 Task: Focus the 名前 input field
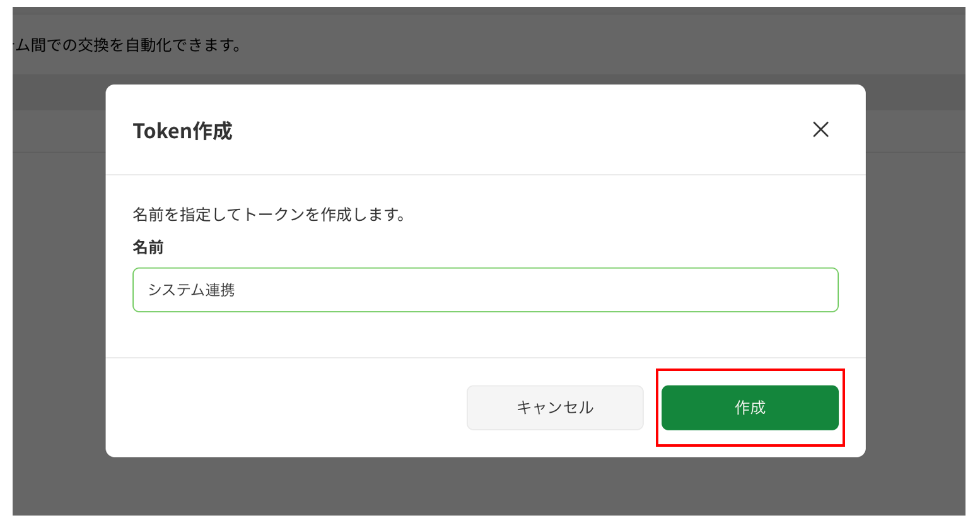[x=486, y=290]
